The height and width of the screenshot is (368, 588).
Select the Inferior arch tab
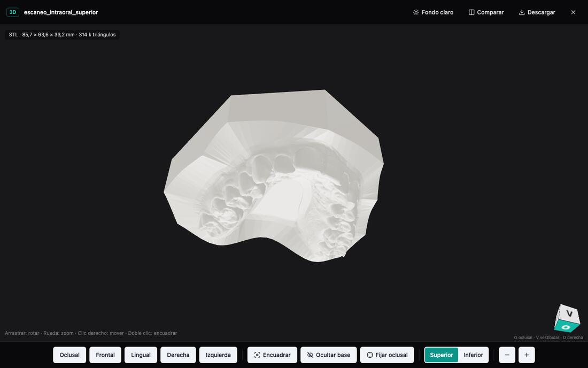coord(473,355)
